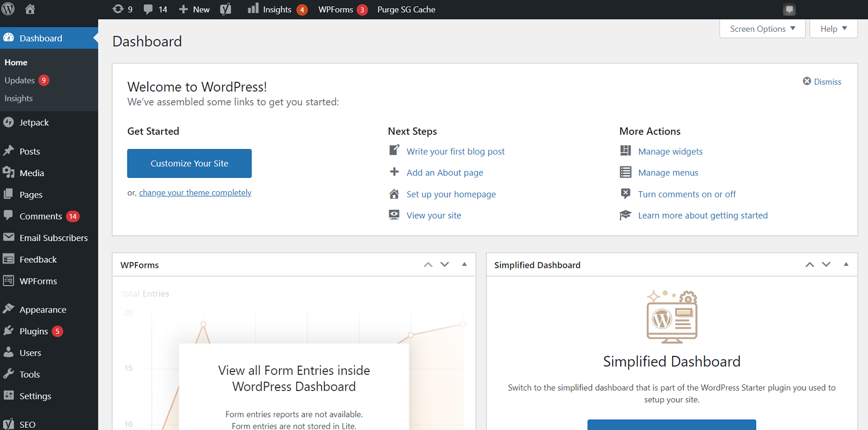
Task: Click the Tools wrench icon in the sidebar
Action: (9, 374)
